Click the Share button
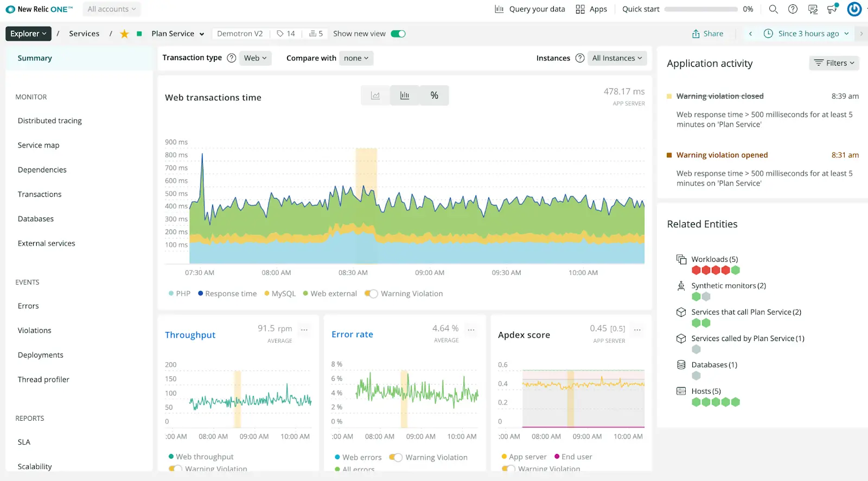The height and width of the screenshot is (481, 868). [x=707, y=34]
